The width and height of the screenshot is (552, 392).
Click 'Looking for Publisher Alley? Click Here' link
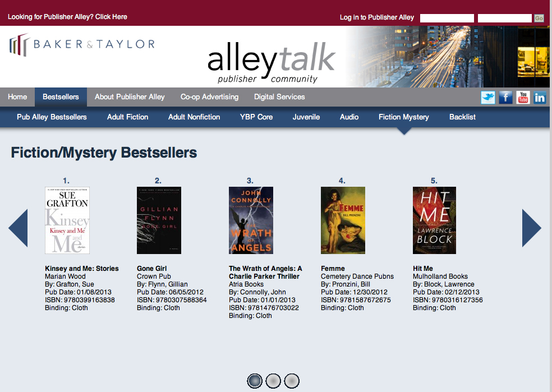[x=67, y=17]
